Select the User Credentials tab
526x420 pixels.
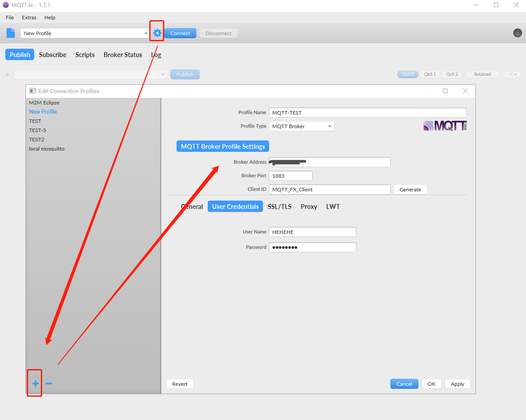point(235,206)
